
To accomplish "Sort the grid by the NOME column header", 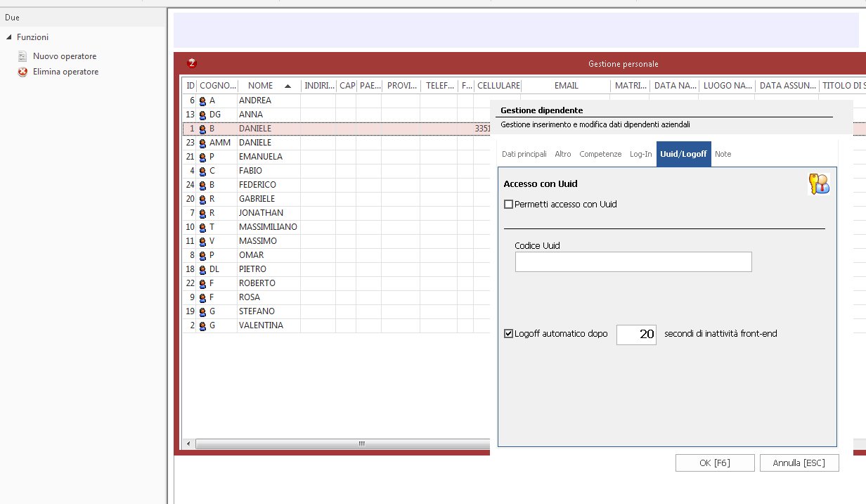I will [x=269, y=86].
